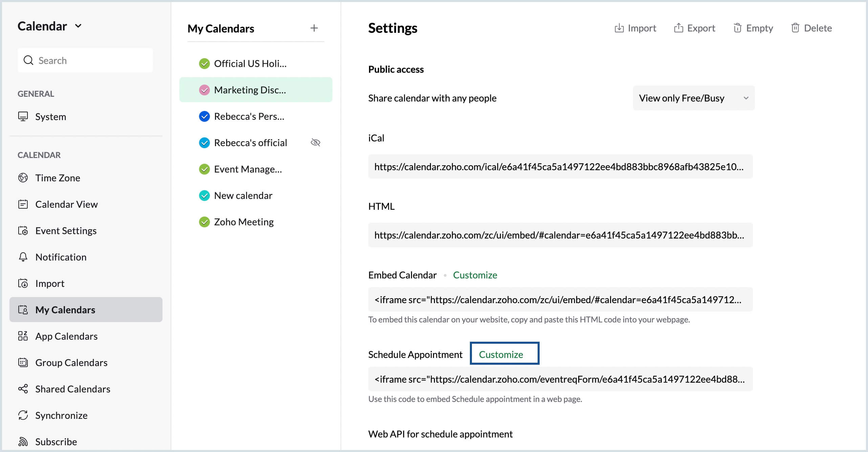The height and width of the screenshot is (452, 868).
Task: Click Customize link for Schedule Appointment
Action: [501, 354]
